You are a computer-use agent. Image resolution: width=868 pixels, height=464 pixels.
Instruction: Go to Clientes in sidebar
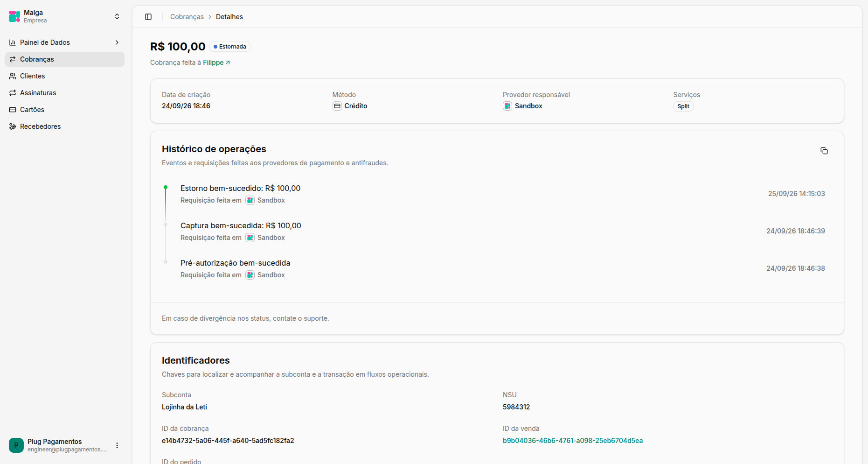(65, 76)
